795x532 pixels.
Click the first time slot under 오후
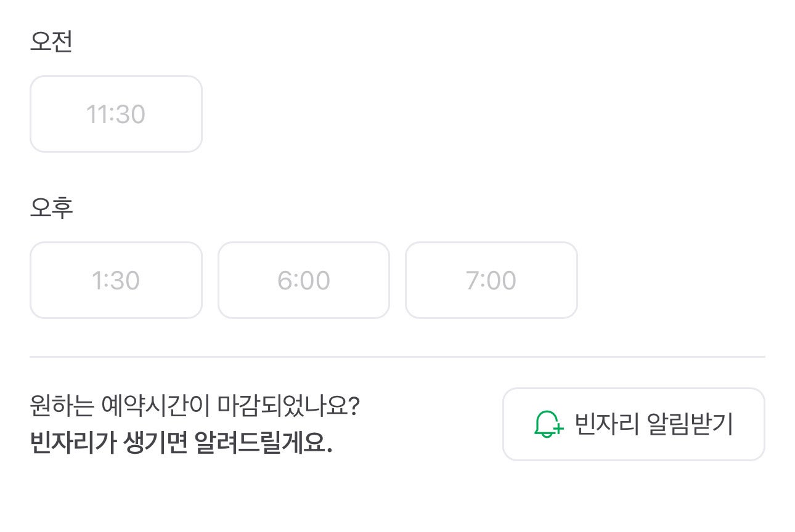(x=116, y=280)
